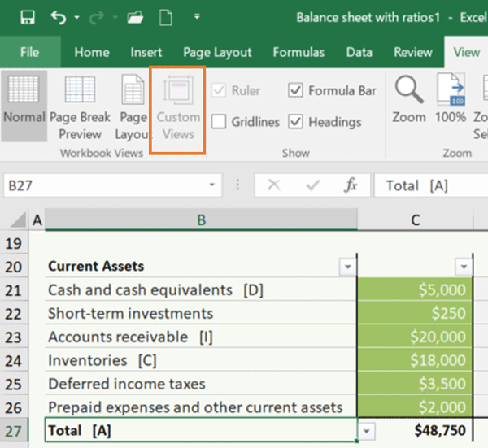488x448 pixels.
Task: Click the $250 cell
Action: tap(415, 313)
